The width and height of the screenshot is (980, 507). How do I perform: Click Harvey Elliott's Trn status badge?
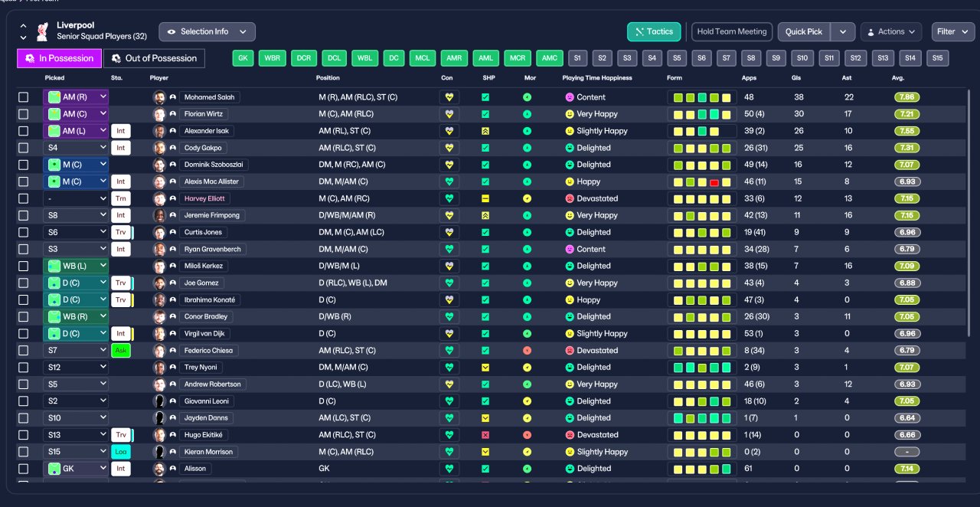pyautogui.click(x=121, y=198)
